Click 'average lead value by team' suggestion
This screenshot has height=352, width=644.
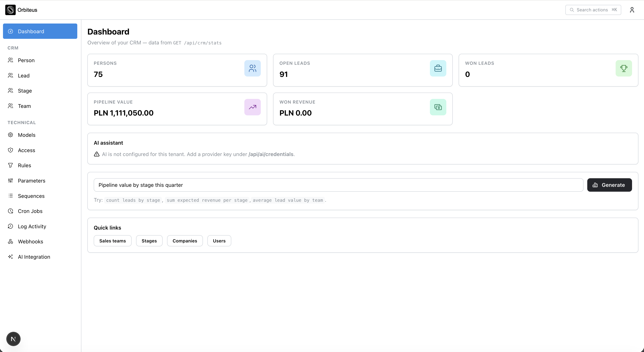(x=288, y=200)
